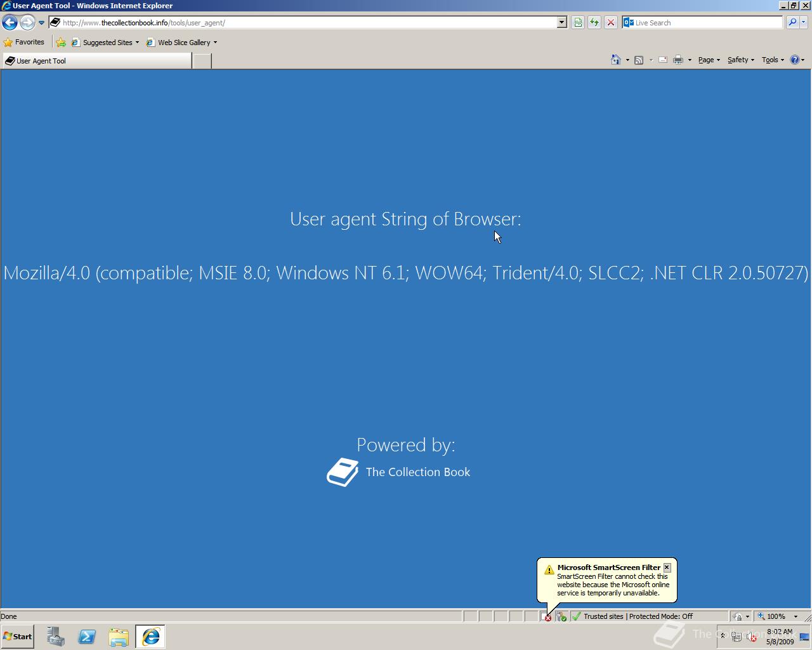This screenshot has height=650, width=812.
Task: Open the Suggested Sites link
Action: [105, 43]
